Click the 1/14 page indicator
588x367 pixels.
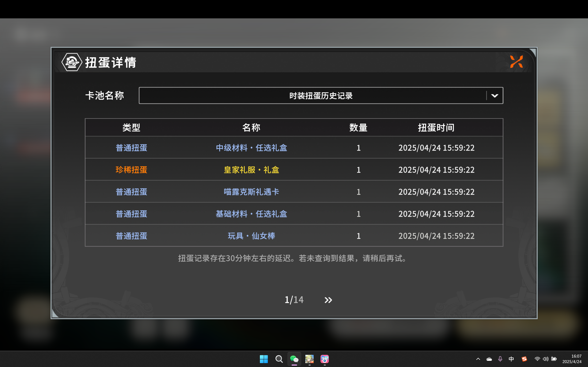tap(294, 300)
